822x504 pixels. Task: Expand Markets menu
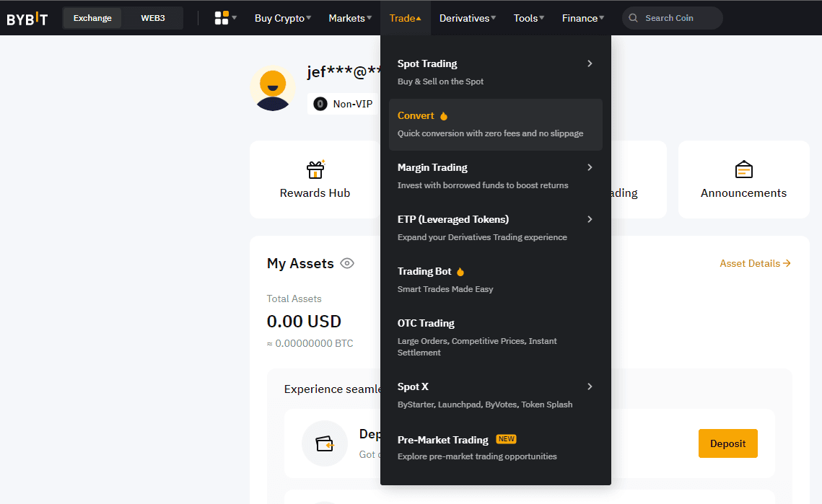[350, 18]
